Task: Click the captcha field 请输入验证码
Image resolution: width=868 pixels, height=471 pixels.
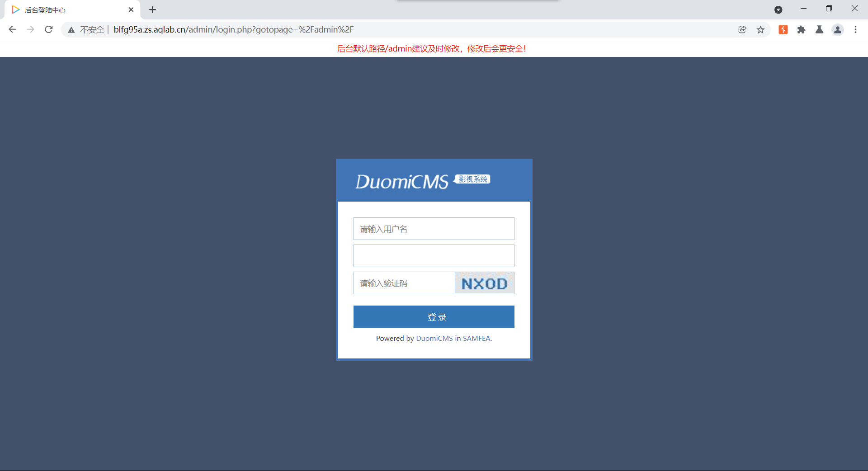Action: click(x=404, y=283)
